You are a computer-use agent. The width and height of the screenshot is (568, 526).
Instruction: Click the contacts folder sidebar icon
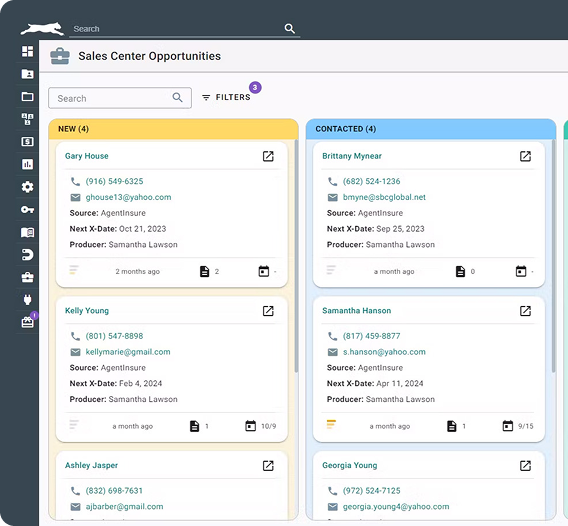point(28,74)
